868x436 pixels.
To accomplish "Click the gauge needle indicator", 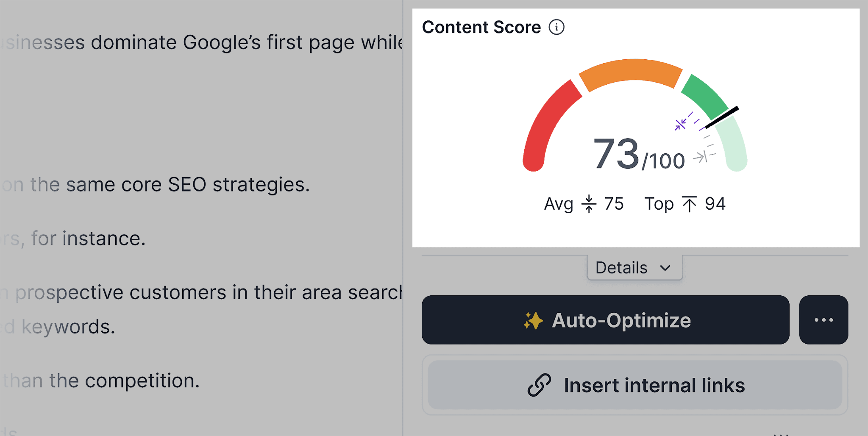I will tap(723, 117).
